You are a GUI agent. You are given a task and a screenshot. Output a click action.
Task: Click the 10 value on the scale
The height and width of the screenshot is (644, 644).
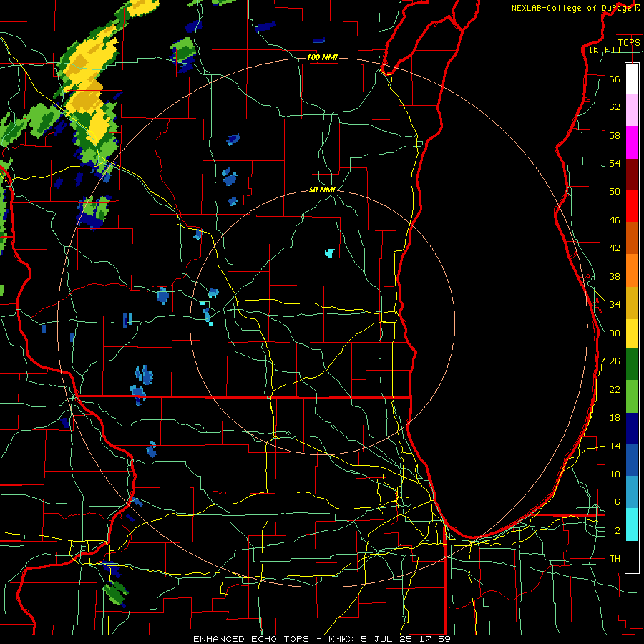pos(615,474)
